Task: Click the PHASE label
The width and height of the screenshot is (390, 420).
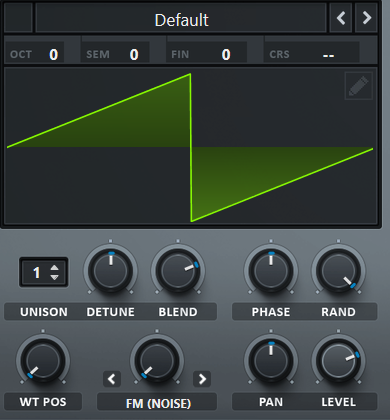Action: click(x=271, y=312)
